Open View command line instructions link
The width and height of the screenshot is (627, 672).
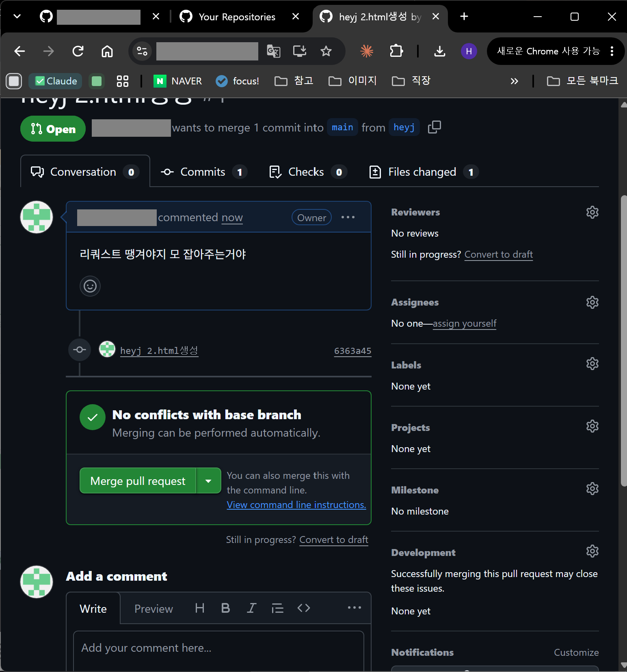[296, 505]
